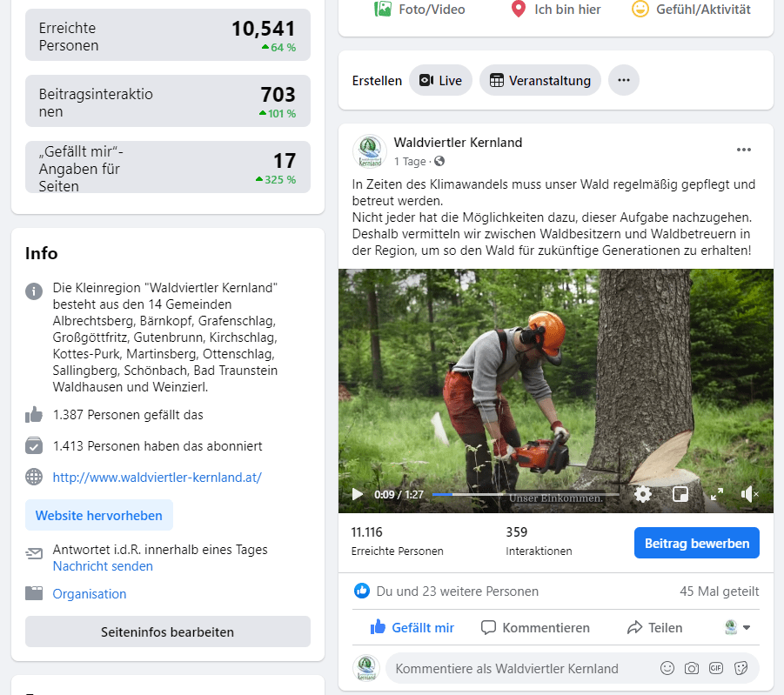Expand more create options ellipsis
This screenshot has height=695, width=784.
click(x=623, y=80)
